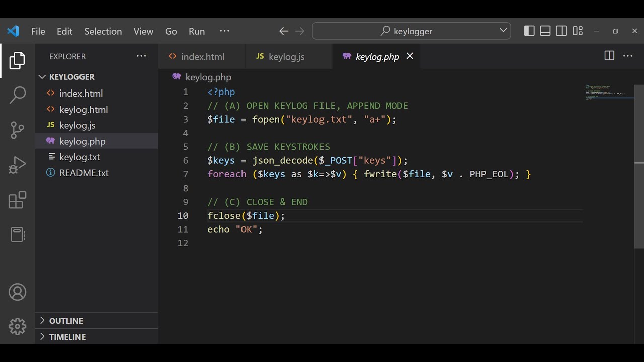Screen dimensions: 644x362
Task: Split the editor to the right
Action: [609, 56]
